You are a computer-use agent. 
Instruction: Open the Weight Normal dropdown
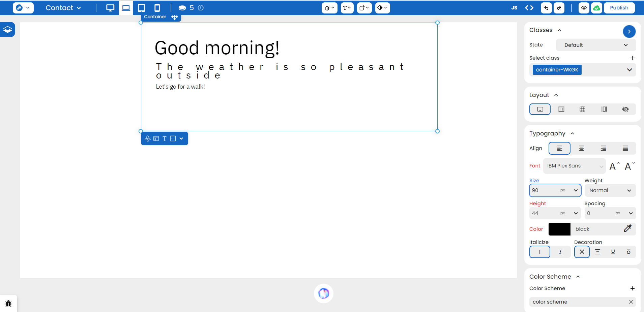[x=610, y=190]
